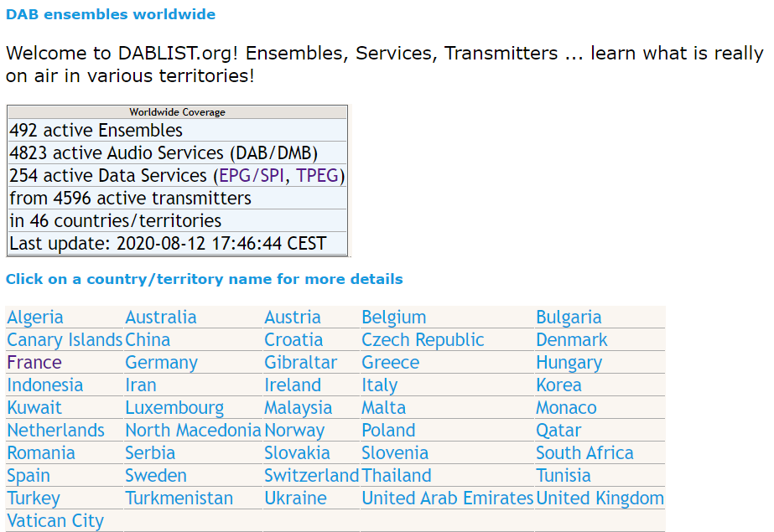View details for Switzerland

(311, 476)
